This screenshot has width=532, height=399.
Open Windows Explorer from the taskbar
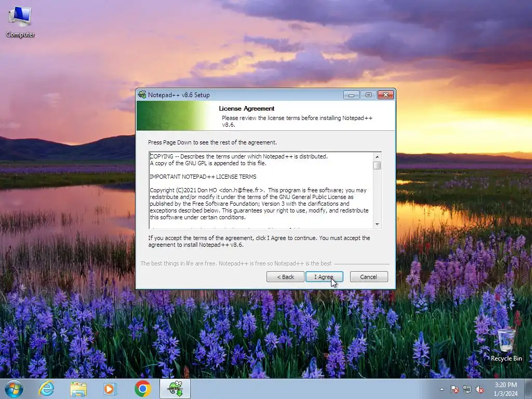[x=78, y=389]
